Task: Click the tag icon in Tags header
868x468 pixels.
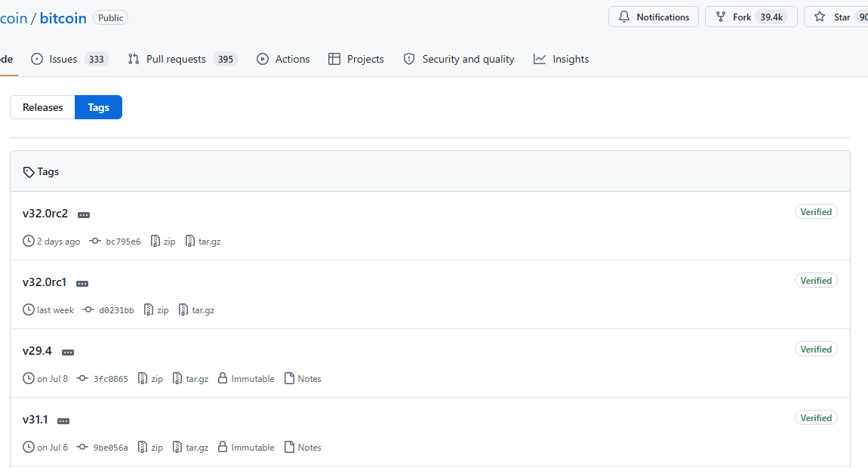Action: tap(29, 172)
